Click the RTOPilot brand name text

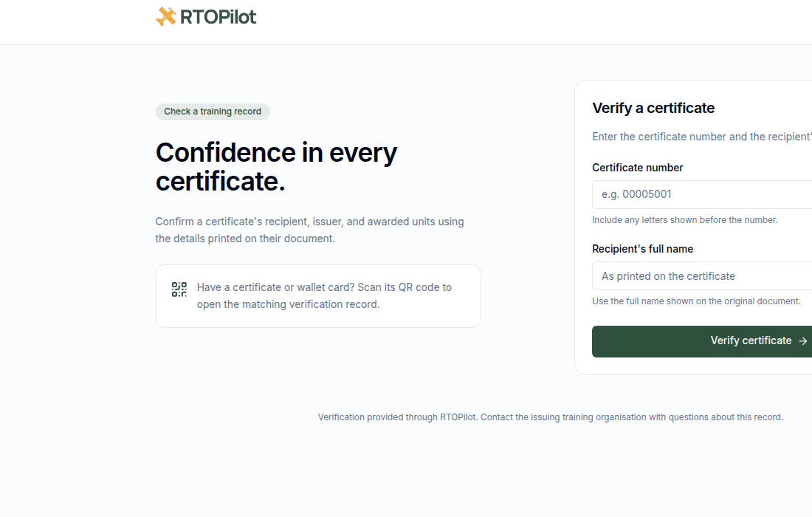(x=218, y=17)
